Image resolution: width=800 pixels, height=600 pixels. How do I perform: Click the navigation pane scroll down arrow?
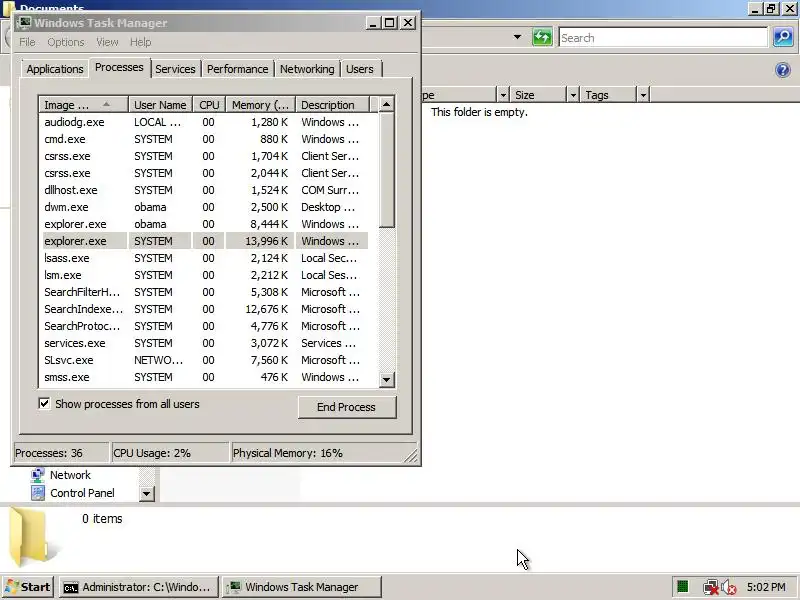tap(146, 493)
